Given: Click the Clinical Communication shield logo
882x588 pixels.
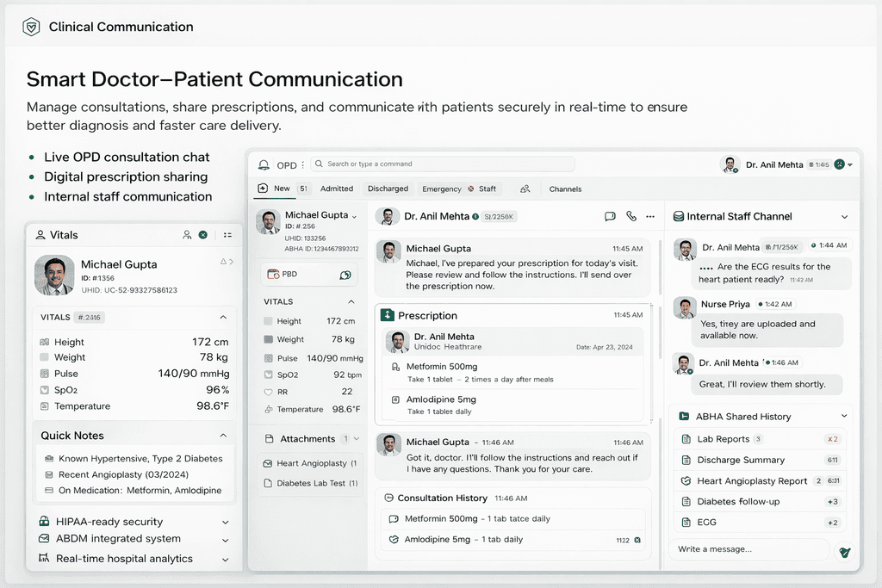Looking at the screenshot, I should coord(31,27).
